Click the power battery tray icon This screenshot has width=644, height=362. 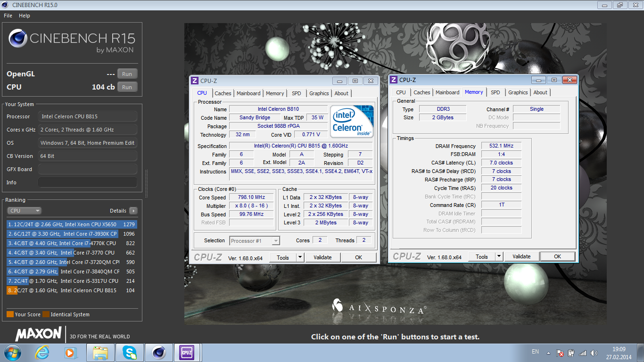pyautogui.click(x=571, y=353)
